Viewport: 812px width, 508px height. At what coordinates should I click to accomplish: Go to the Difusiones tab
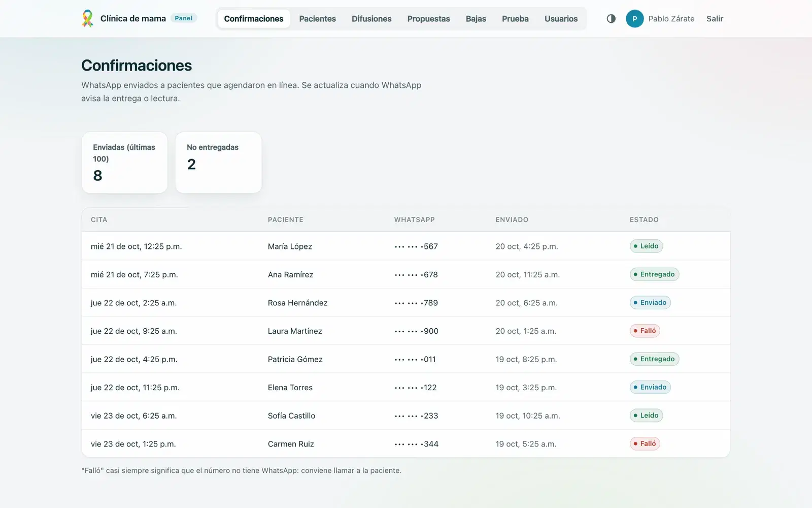pyautogui.click(x=371, y=19)
